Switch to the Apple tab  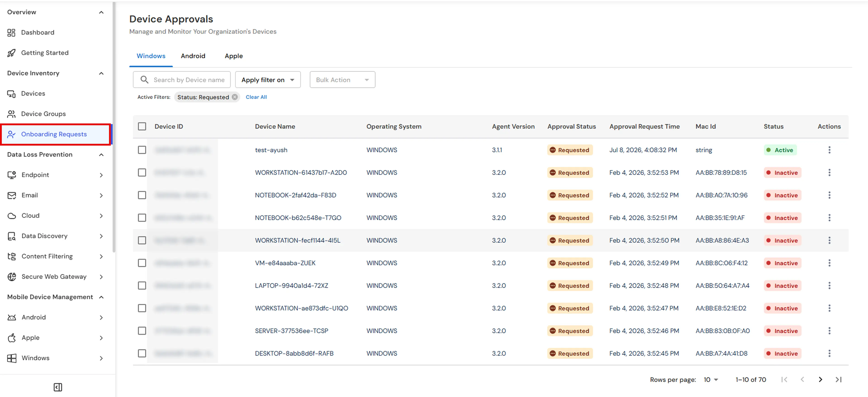coord(234,56)
